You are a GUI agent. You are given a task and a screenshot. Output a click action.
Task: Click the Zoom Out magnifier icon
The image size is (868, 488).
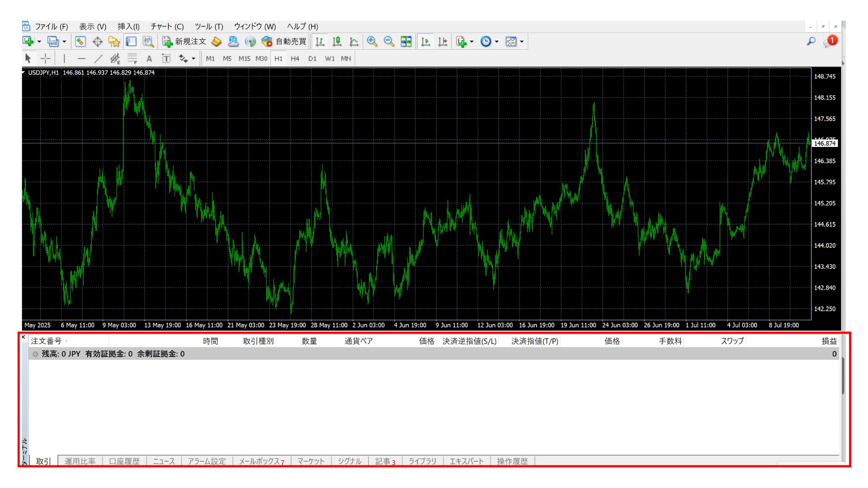(389, 42)
